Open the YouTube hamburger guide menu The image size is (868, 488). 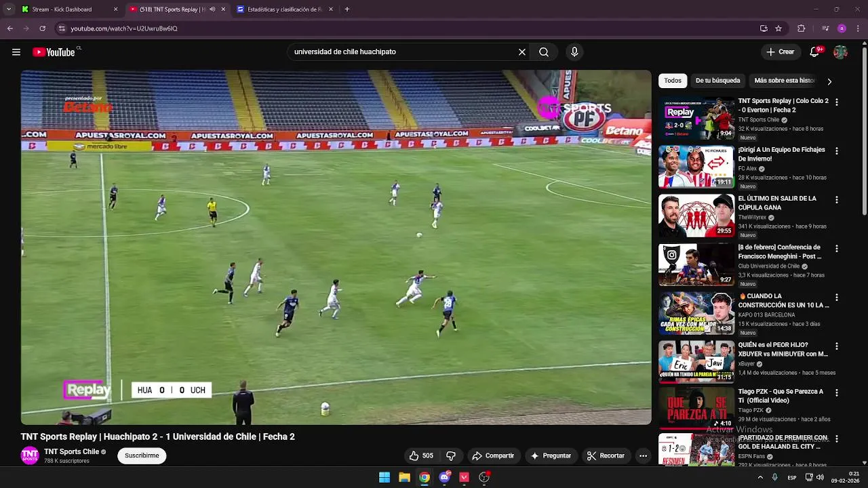16,52
